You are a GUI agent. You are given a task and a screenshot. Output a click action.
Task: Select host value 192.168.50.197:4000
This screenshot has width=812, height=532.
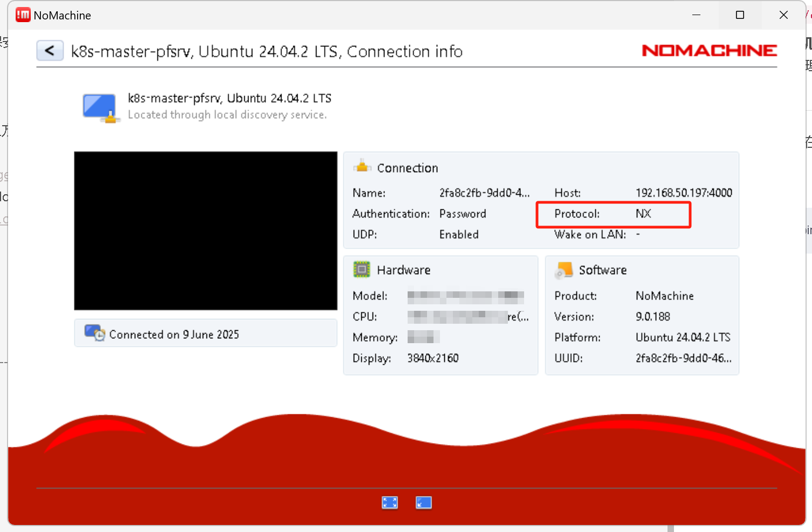pos(684,193)
